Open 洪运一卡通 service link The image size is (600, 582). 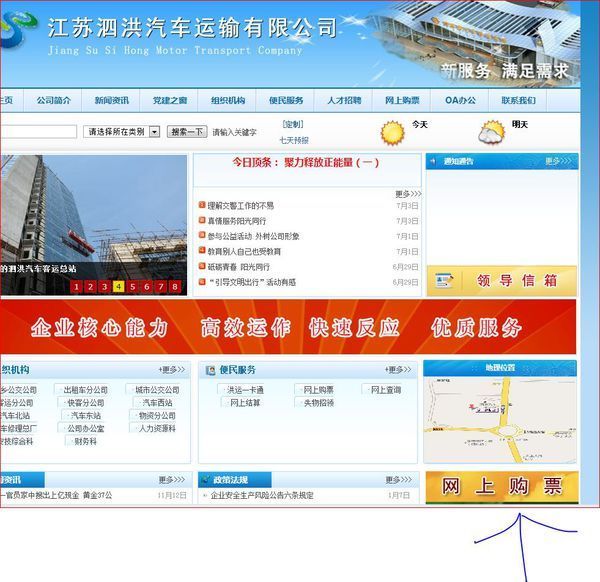coord(245,390)
